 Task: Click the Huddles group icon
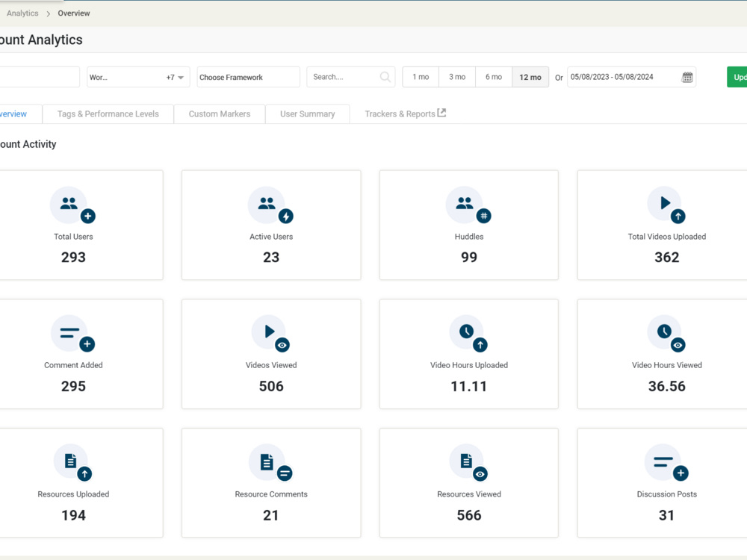point(468,205)
